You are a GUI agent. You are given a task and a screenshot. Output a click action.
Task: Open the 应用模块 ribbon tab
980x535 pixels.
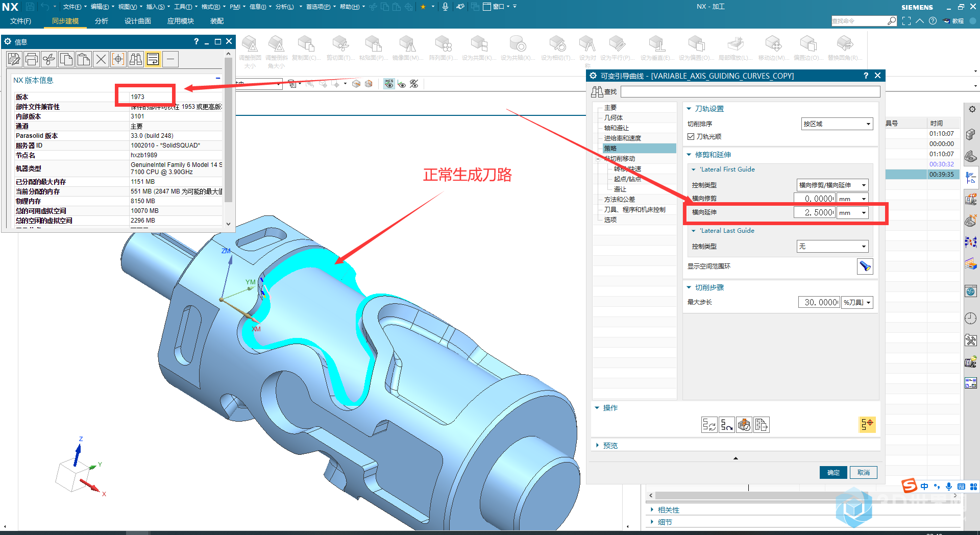[x=181, y=21]
